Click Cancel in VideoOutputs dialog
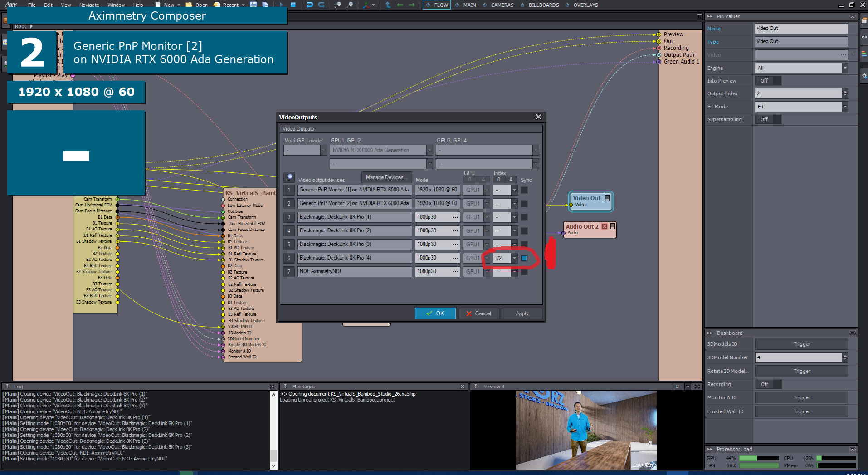 tap(478, 313)
